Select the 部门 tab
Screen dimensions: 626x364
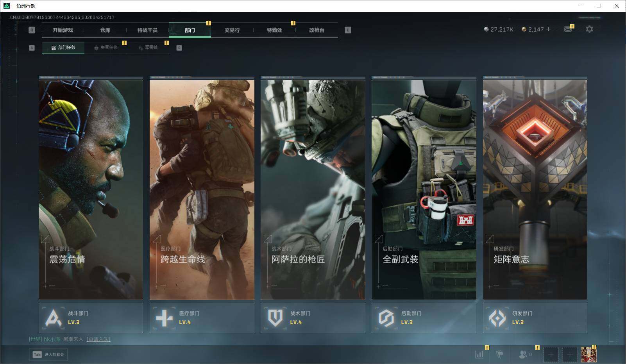(x=190, y=30)
